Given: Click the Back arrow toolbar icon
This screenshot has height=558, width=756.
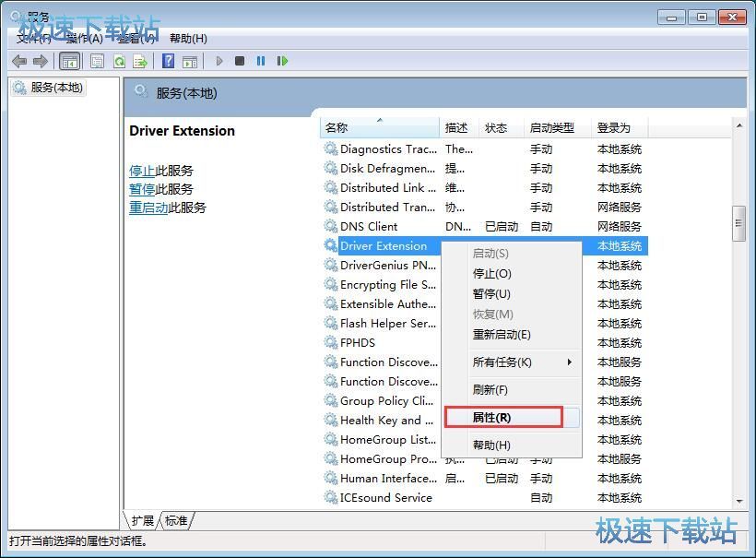Looking at the screenshot, I should pyautogui.click(x=19, y=61).
